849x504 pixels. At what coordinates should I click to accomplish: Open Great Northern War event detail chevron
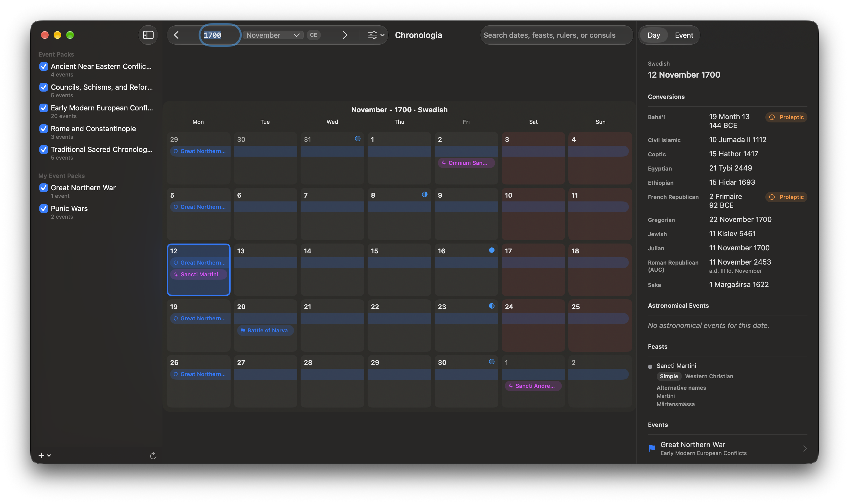(x=804, y=449)
